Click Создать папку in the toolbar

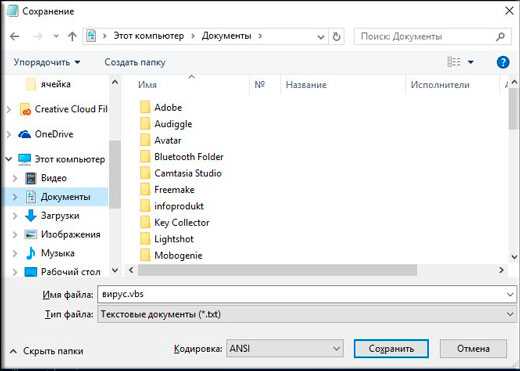point(135,62)
